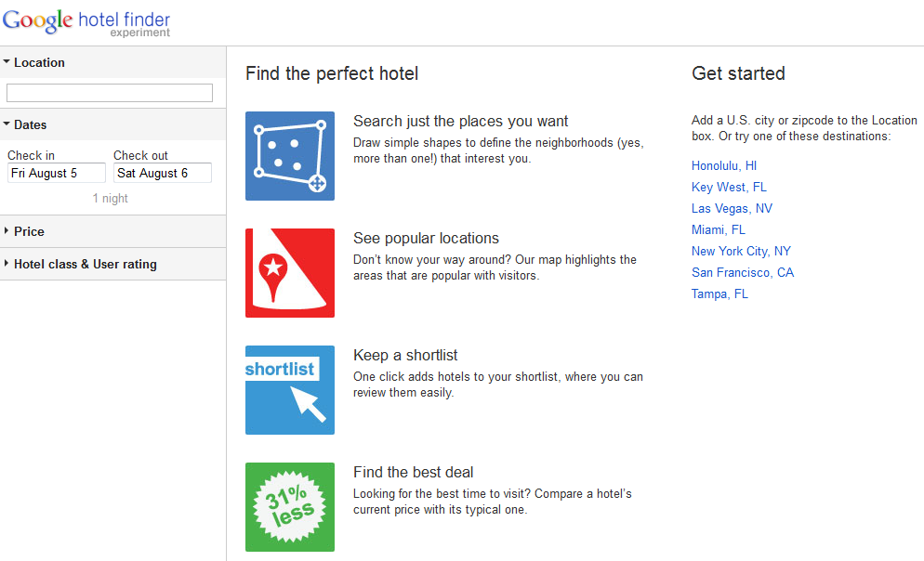924x561 pixels.
Task: Select the San Francisco, CA link
Action: point(743,273)
